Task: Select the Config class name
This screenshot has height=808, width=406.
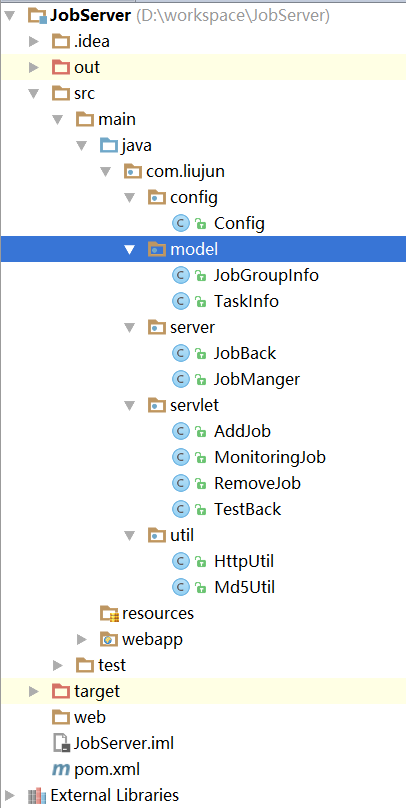Action: click(240, 224)
